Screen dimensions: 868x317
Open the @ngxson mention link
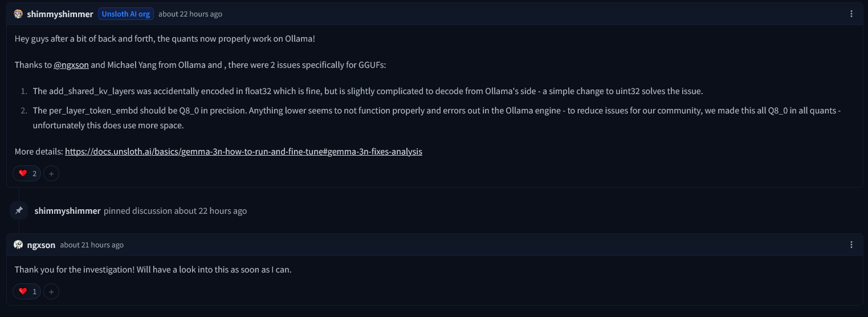71,65
